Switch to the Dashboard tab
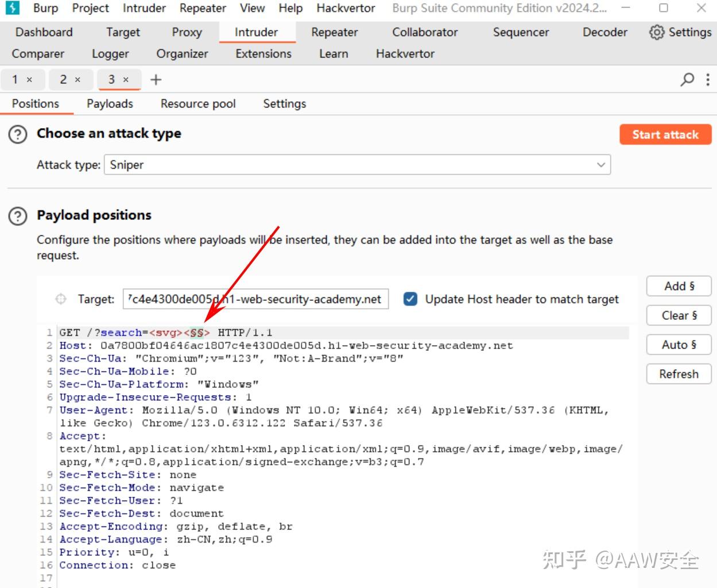The width and height of the screenshot is (717, 588). (x=44, y=32)
